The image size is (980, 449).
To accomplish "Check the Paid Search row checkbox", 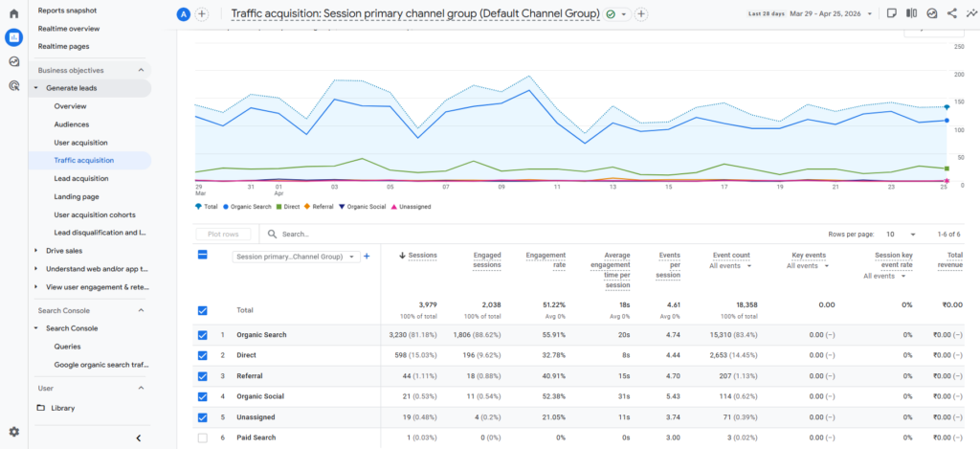I will click(202, 438).
